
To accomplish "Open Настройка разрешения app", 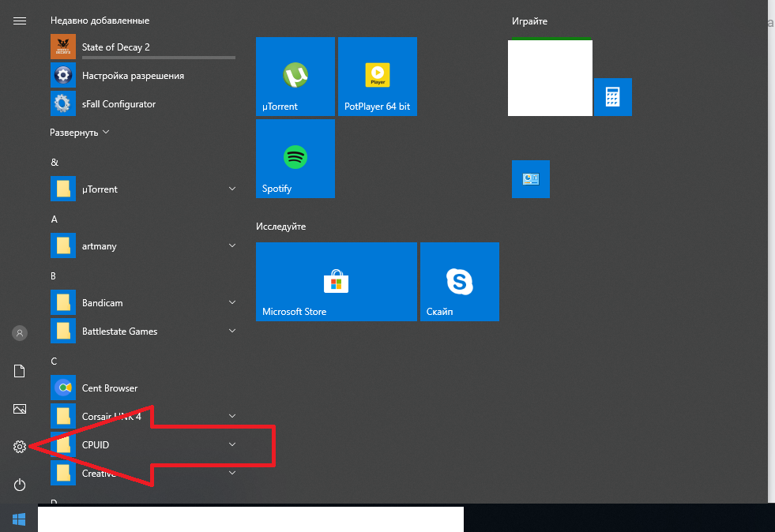I will pos(143,76).
